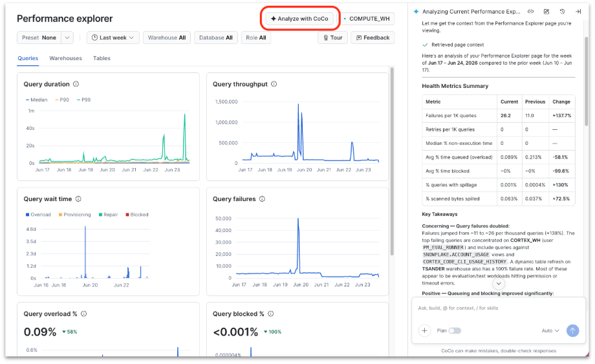
Task: Click the Failures per 1K queries row
Action: tap(498, 115)
